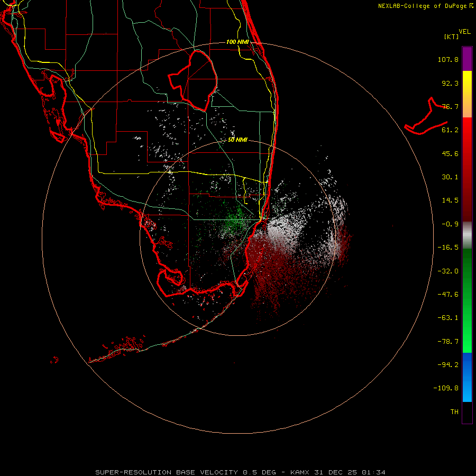476x476 pixels.
Task: Select the 76.7 velocity legend value
Action: 450,106
